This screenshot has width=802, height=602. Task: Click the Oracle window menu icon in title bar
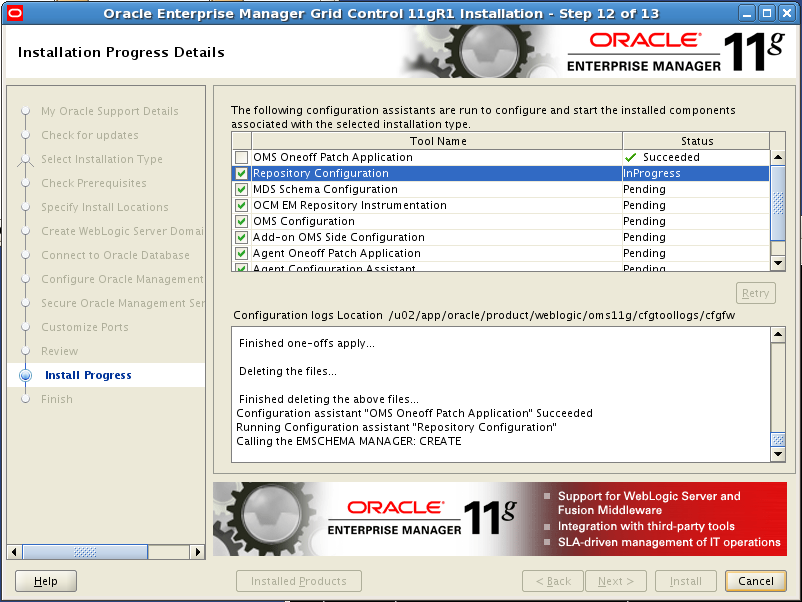coord(15,13)
